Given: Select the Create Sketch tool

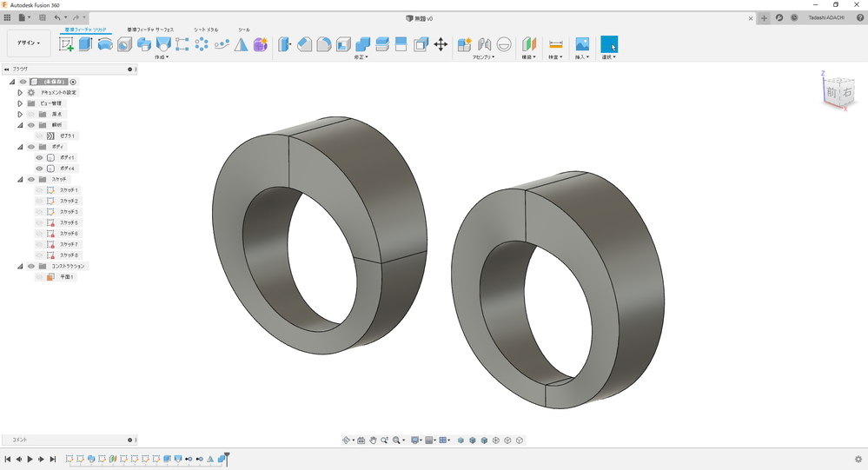Looking at the screenshot, I should tap(67, 44).
